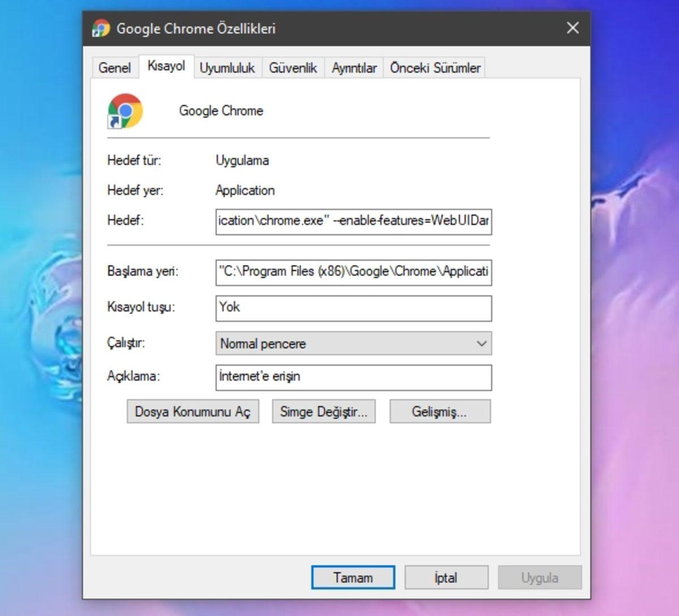
Task: Click the dropdown arrow next to Çalıştır
Action: pyautogui.click(x=482, y=344)
